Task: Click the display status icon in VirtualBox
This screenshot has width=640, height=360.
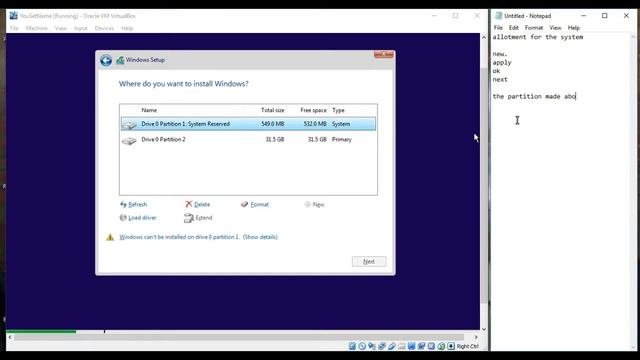Action: tap(411, 346)
